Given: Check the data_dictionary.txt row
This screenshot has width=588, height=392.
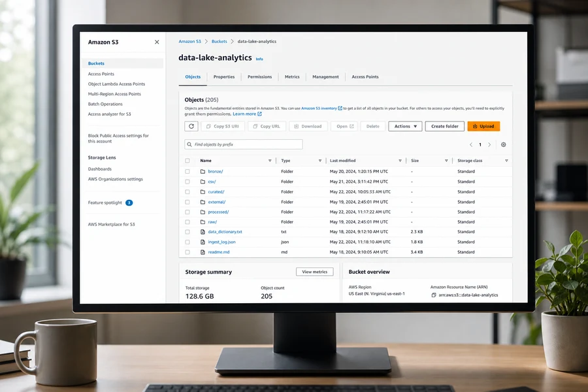Looking at the screenshot, I should click(188, 232).
